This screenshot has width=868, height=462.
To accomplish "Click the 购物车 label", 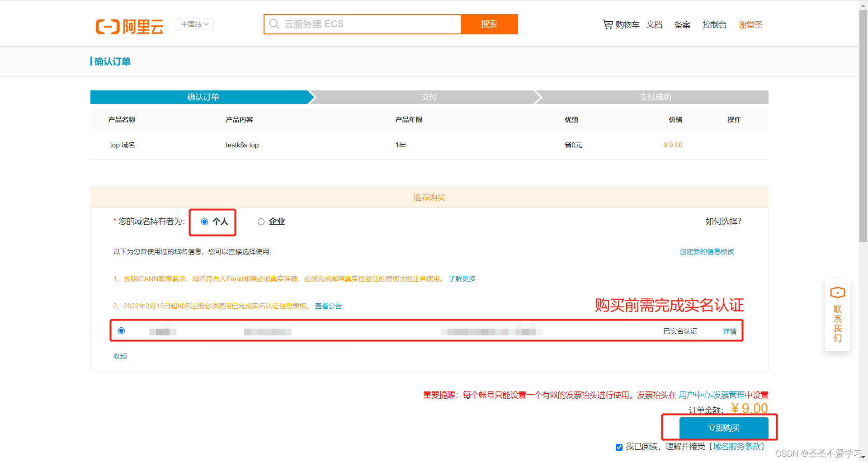I will pyautogui.click(x=627, y=25).
